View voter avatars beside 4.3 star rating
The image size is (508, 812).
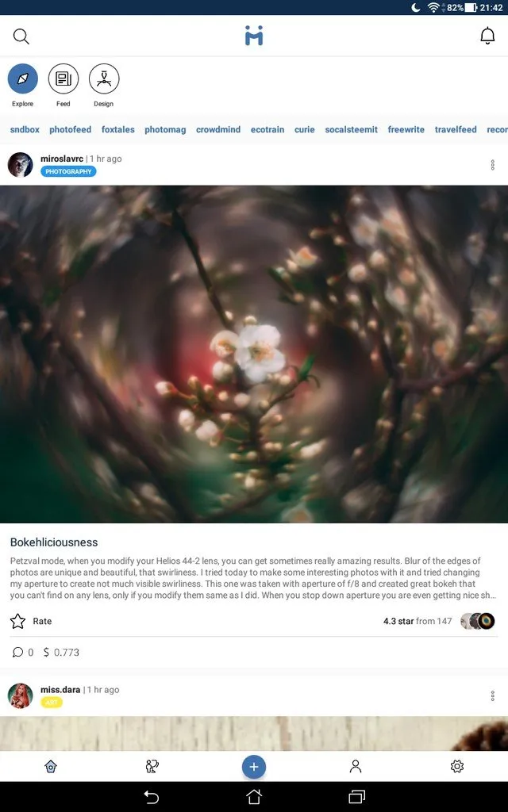pos(477,621)
